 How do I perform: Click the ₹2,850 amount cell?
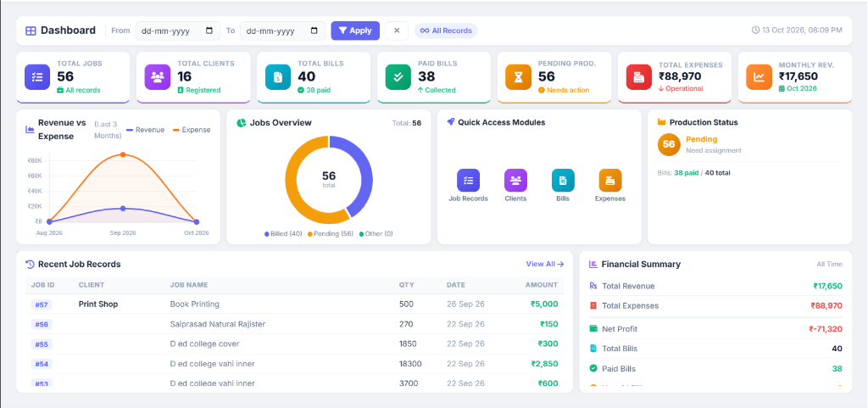tap(544, 364)
